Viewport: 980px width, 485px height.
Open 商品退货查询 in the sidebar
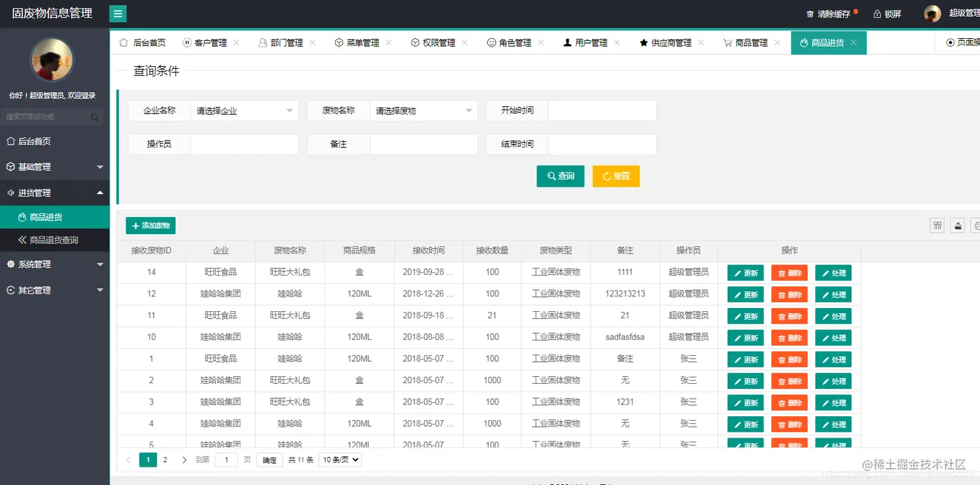tap(54, 240)
